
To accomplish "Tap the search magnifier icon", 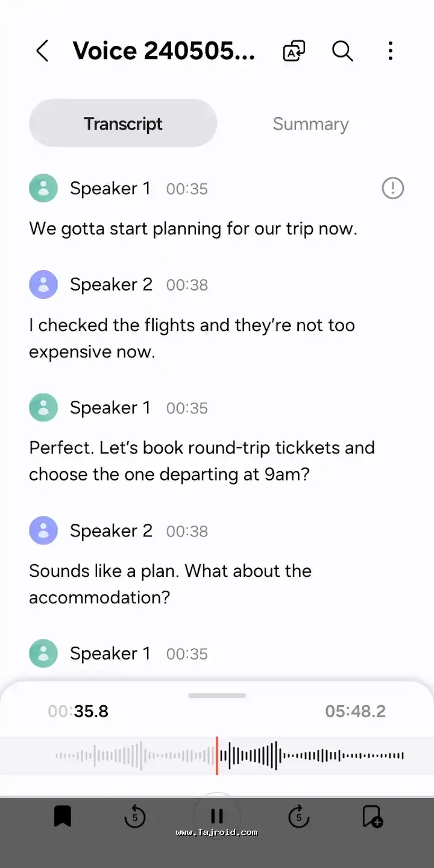I will click(x=342, y=51).
